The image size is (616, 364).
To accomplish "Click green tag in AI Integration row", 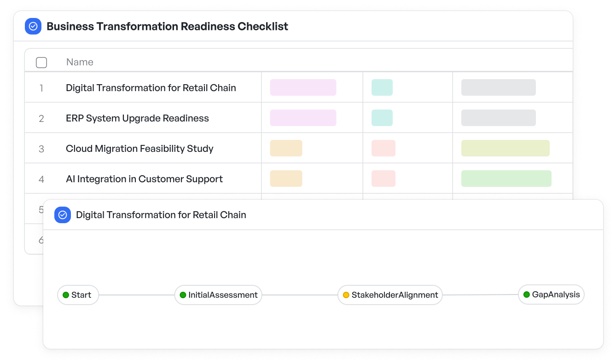I will coord(506,179).
